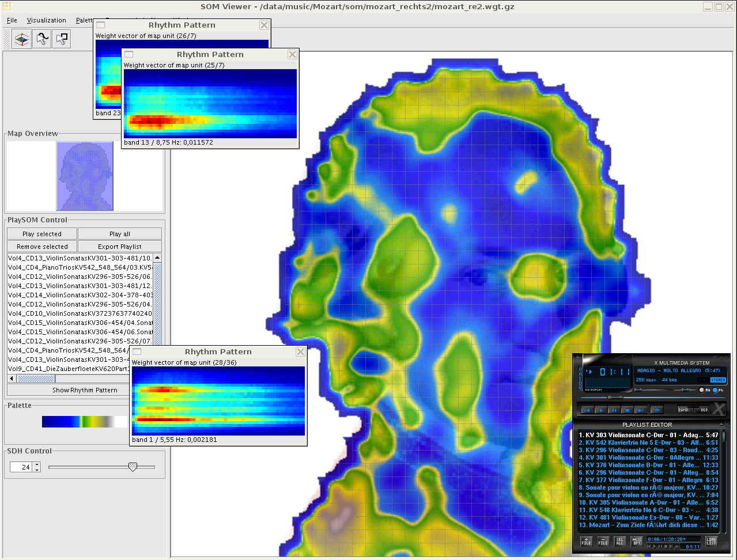The width and height of the screenshot is (737, 560).
Task: Click the Play selected button
Action: pyautogui.click(x=42, y=234)
